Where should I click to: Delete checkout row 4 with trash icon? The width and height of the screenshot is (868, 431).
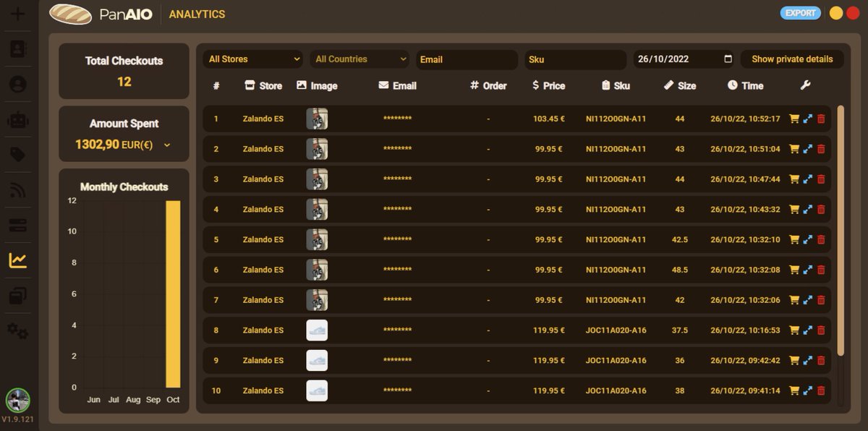[821, 210]
